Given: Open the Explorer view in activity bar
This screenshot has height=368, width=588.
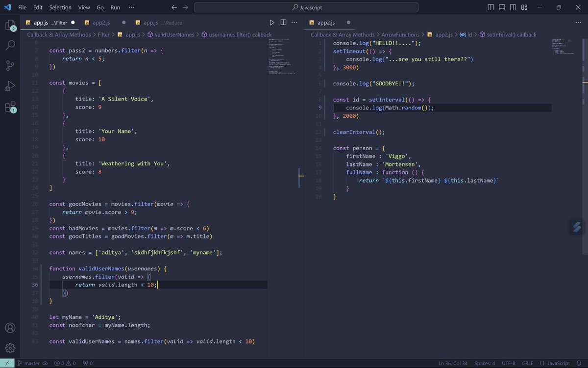Looking at the screenshot, I should click(10, 26).
